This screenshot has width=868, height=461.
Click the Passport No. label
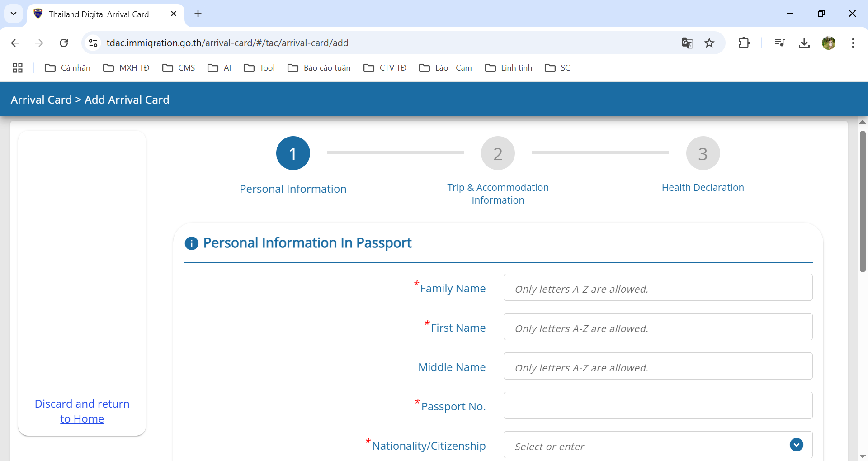tap(453, 407)
